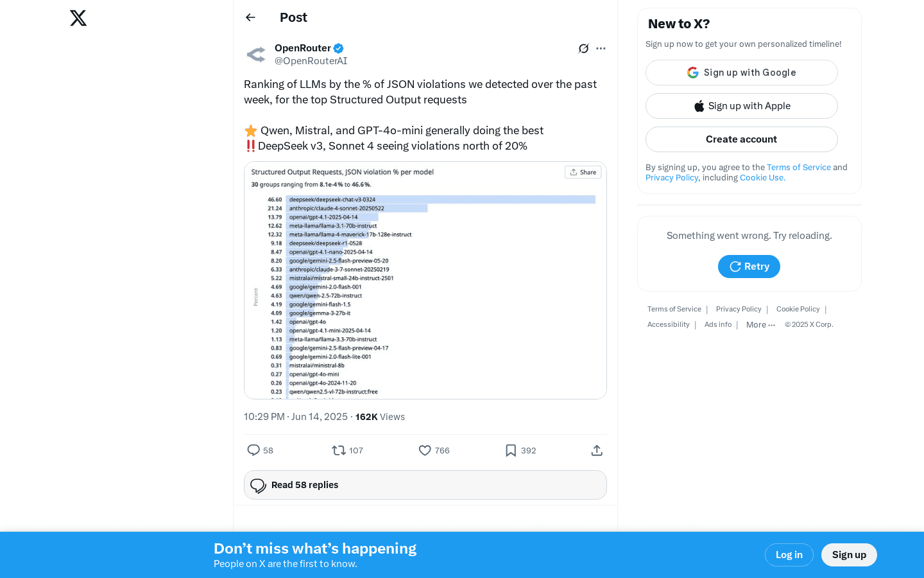Repost using the retweet icon
Viewport: 924px width, 578px height.
tap(339, 450)
